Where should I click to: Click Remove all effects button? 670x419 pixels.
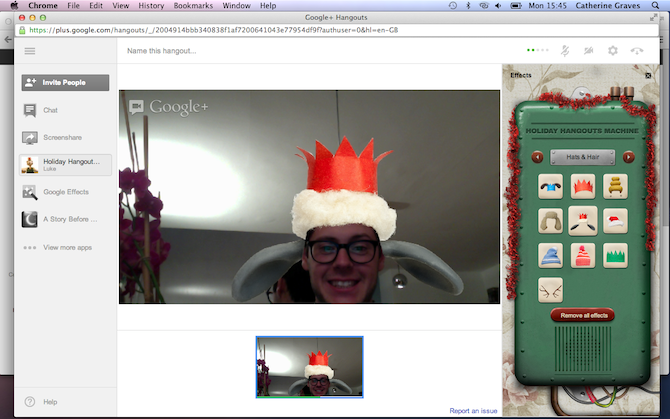(x=583, y=315)
